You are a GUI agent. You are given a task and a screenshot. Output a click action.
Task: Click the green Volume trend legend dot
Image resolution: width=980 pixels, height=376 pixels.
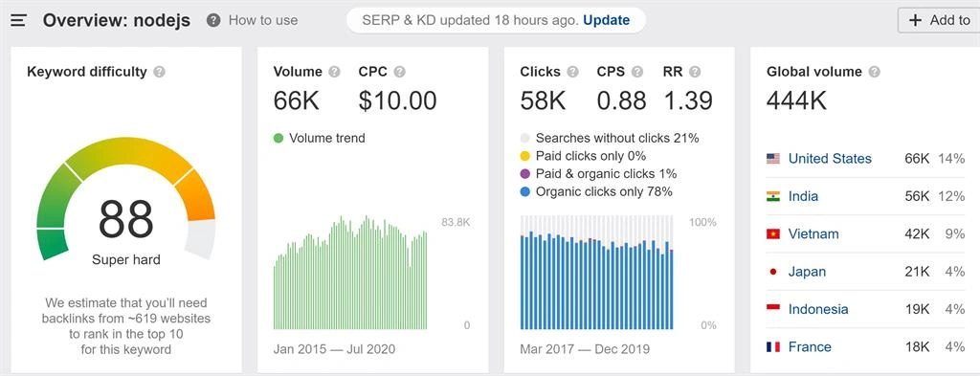(278, 138)
